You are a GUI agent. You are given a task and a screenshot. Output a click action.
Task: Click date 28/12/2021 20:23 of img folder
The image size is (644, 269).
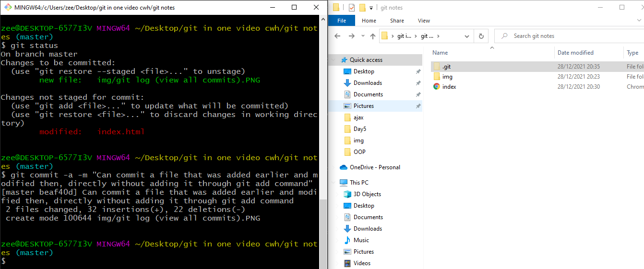578,77
